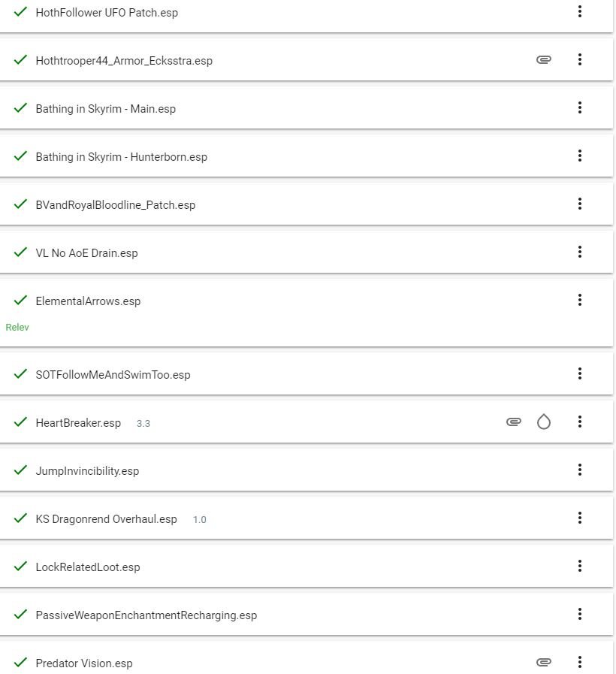
Task: Click green checkmark beside Bathing in Skyrim - Main.esp
Action: coord(20,108)
